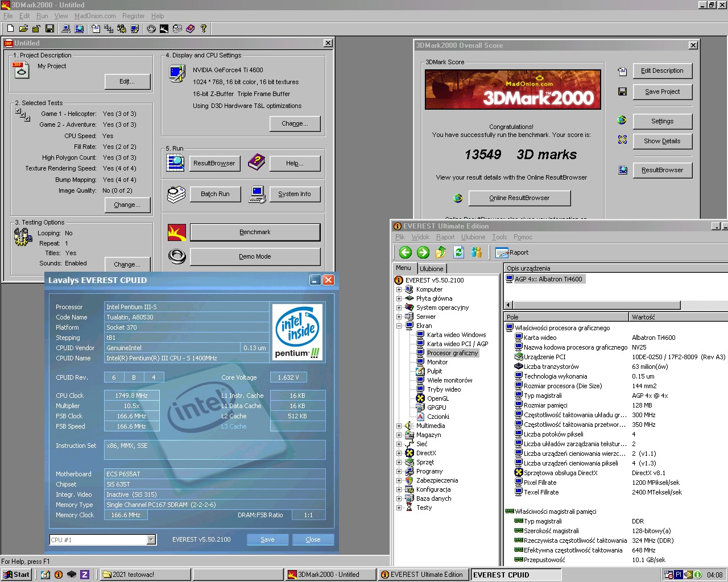Expand the Komputer tree node
The height and width of the screenshot is (582, 728).
pyautogui.click(x=399, y=289)
